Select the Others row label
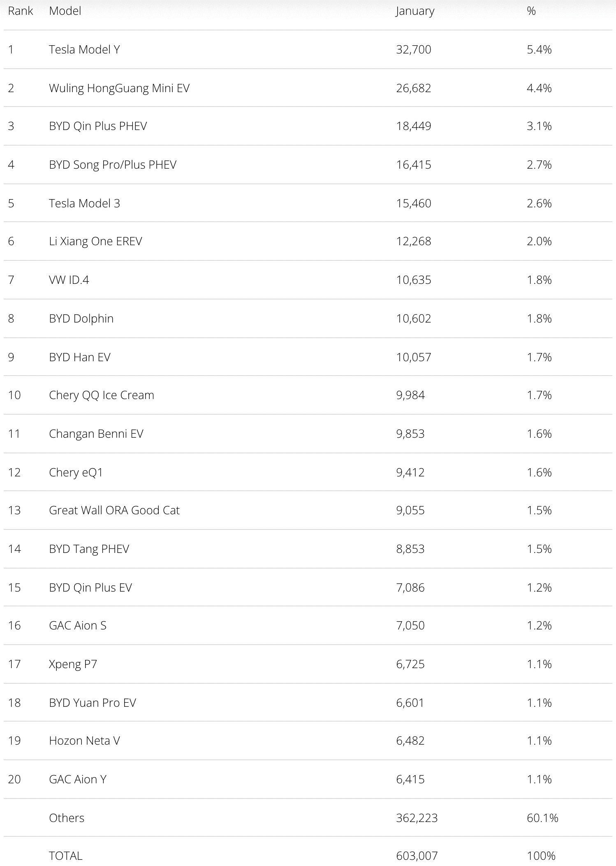This screenshot has width=616, height=866. click(x=67, y=818)
